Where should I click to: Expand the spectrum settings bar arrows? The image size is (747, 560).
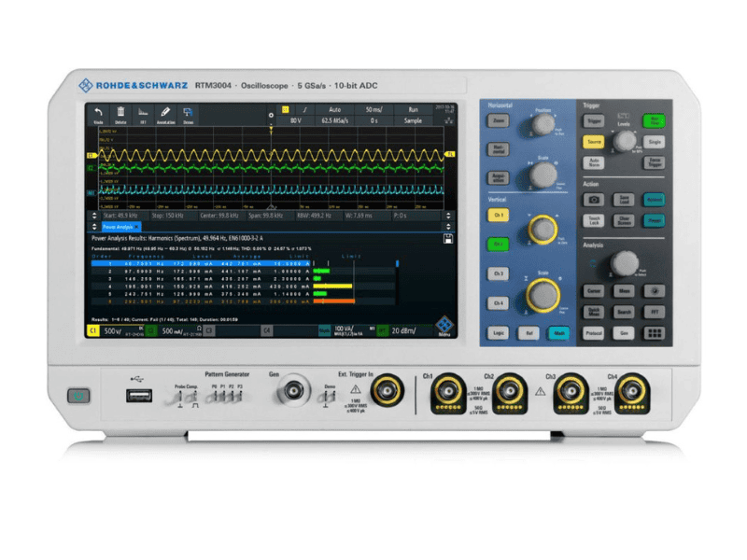pos(448,215)
